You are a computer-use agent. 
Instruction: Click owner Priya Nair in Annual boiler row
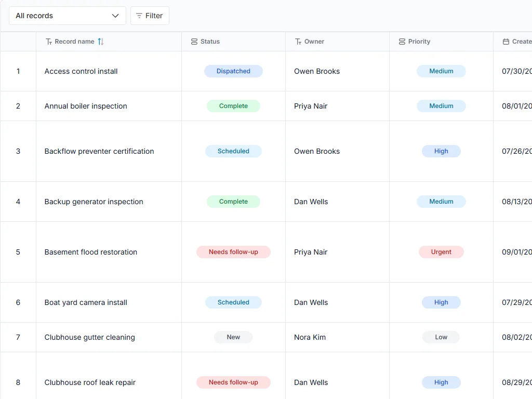pos(311,106)
